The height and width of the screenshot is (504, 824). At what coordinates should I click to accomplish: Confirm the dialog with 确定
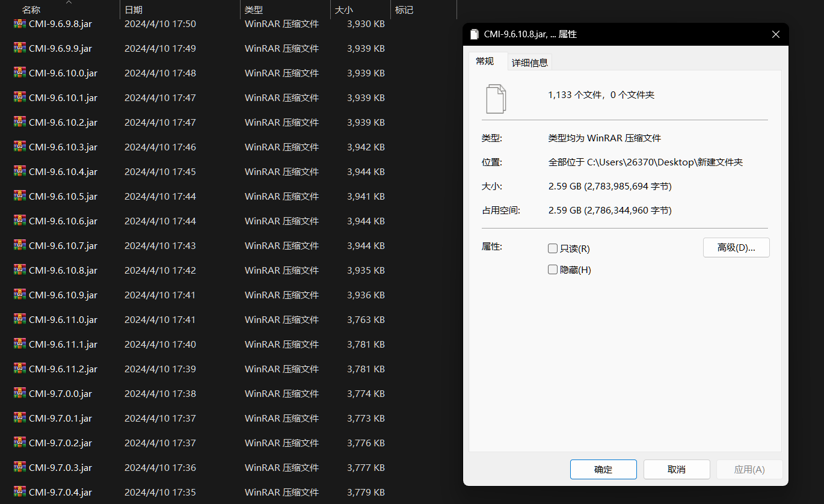click(603, 470)
